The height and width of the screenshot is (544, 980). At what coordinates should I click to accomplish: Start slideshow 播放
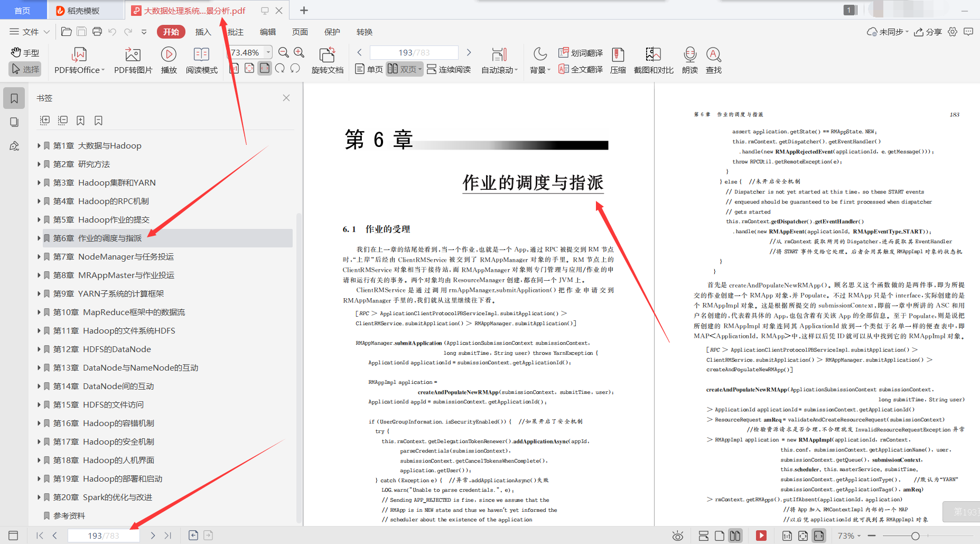pos(169,61)
